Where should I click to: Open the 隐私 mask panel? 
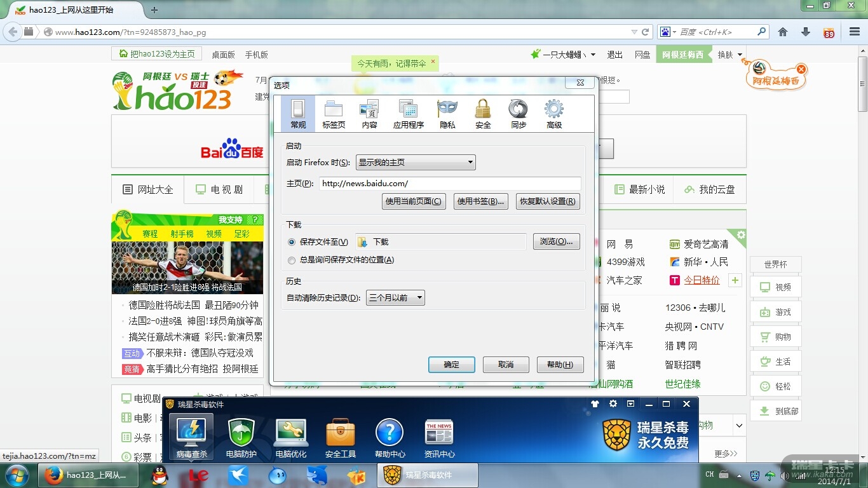click(x=447, y=114)
